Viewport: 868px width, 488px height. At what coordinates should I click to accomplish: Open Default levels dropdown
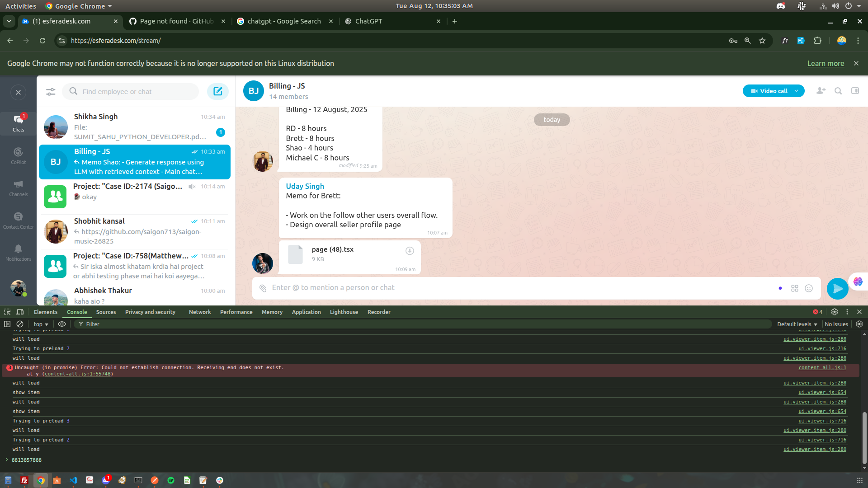click(x=797, y=324)
